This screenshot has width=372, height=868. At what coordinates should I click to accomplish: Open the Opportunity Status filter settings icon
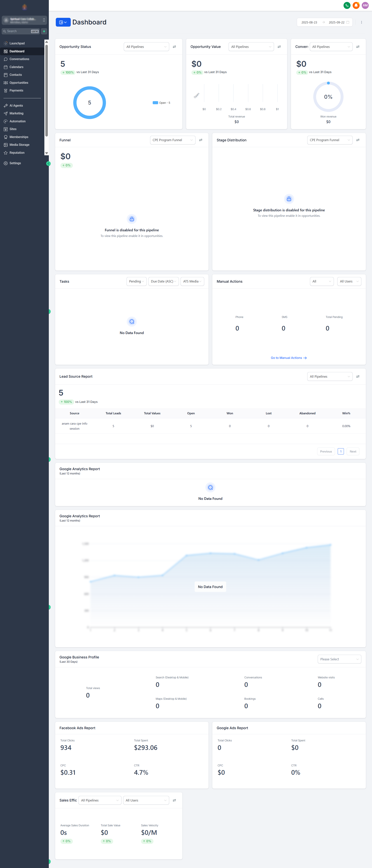pos(174,47)
